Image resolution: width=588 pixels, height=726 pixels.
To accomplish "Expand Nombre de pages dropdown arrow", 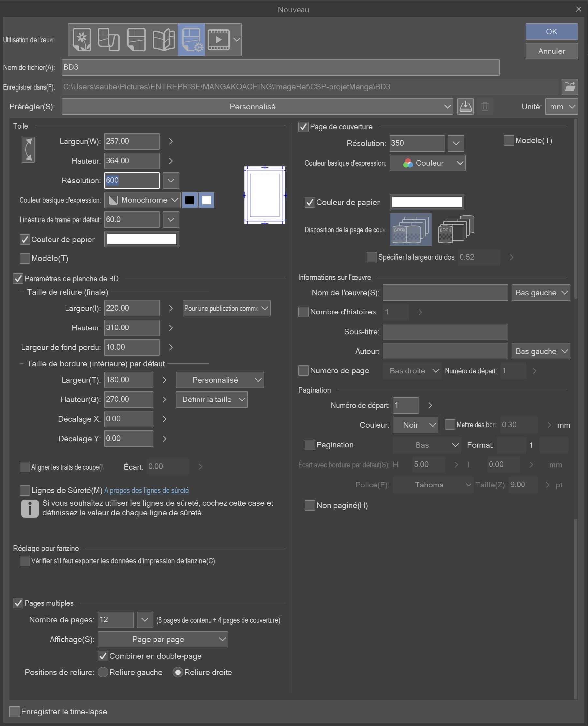I will pyautogui.click(x=145, y=620).
